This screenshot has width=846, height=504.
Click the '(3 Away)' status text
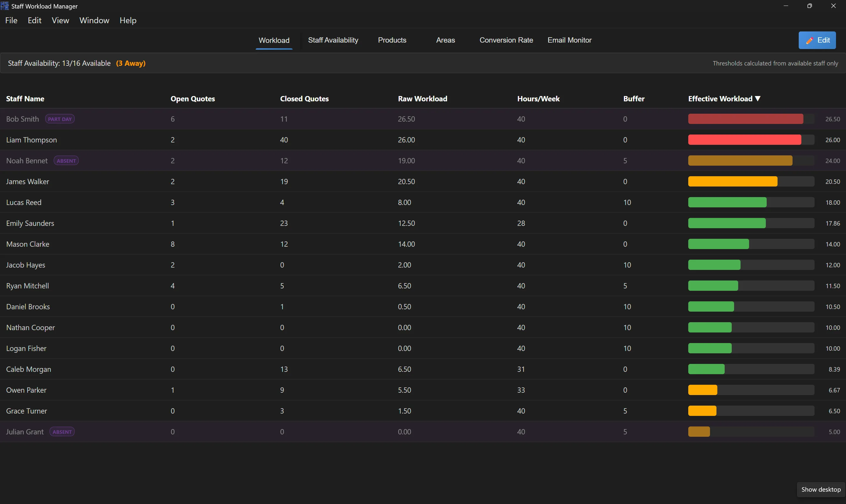pyautogui.click(x=131, y=63)
